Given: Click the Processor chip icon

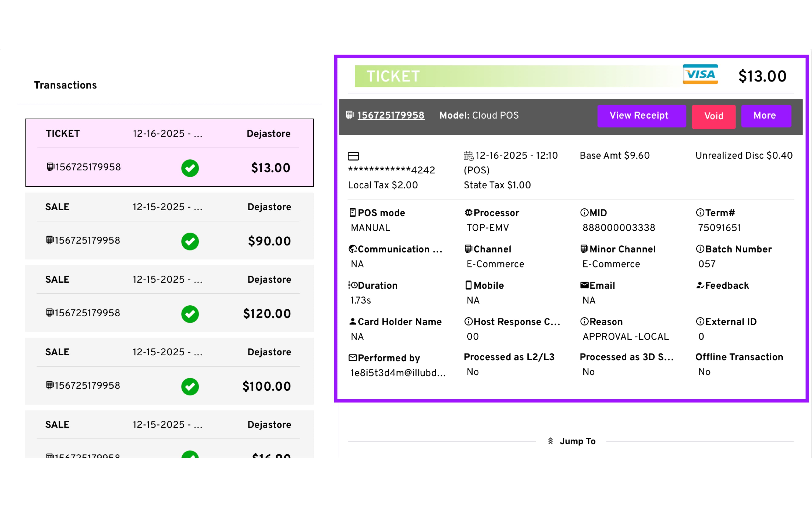Looking at the screenshot, I should click(468, 213).
